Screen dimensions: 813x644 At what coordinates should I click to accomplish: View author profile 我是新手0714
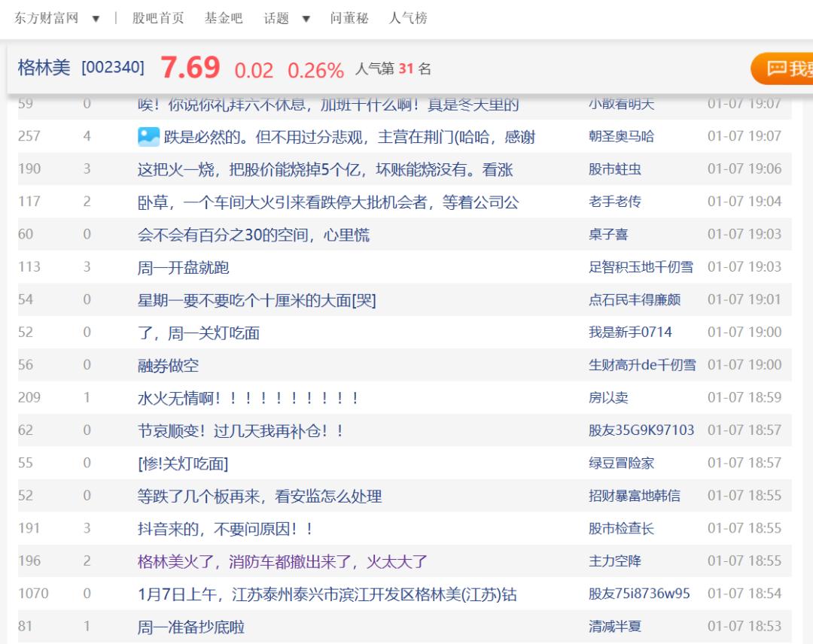[629, 332]
